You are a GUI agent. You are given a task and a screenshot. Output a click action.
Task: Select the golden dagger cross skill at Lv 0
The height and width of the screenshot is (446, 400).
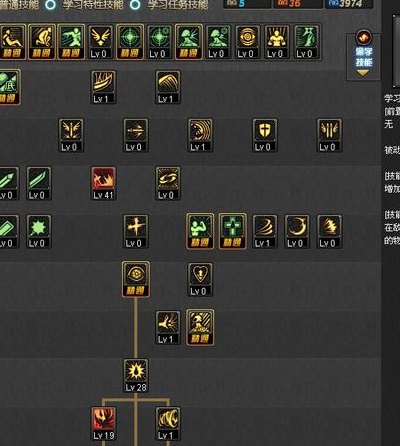point(136,232)
